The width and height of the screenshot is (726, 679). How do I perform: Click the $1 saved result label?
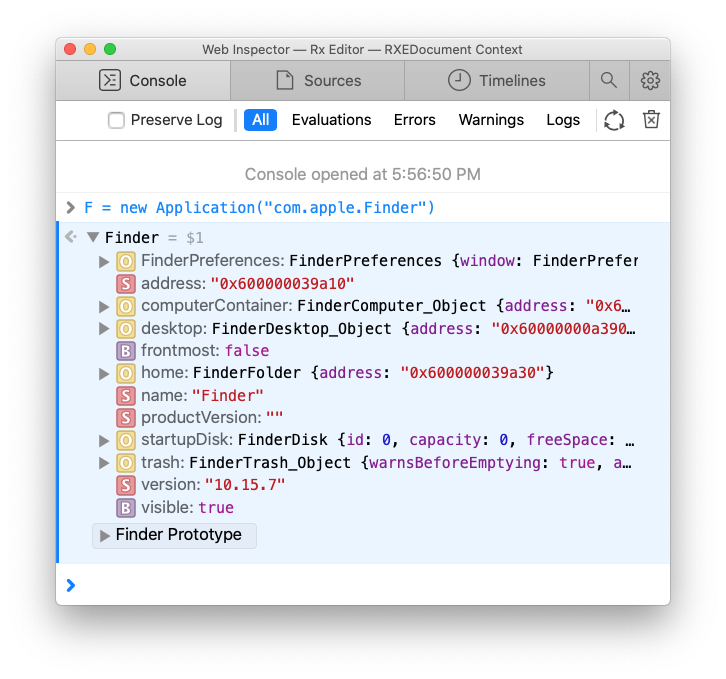[x=194, y=238]
